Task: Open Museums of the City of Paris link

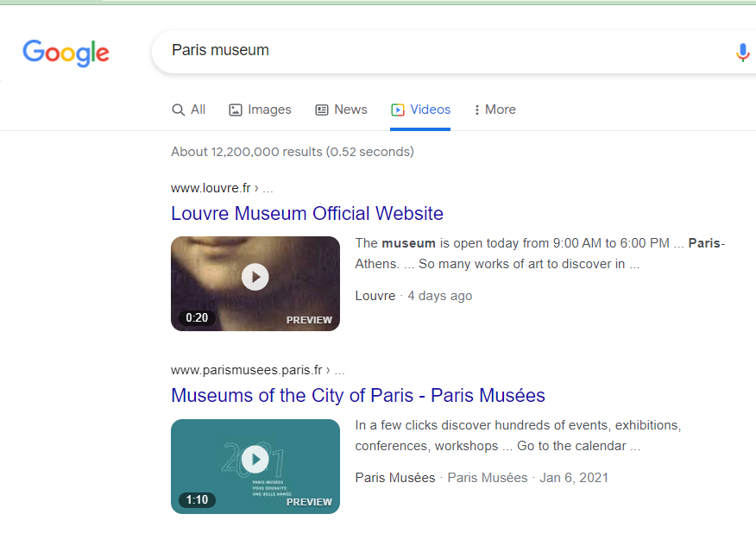Action: (358, 396)
